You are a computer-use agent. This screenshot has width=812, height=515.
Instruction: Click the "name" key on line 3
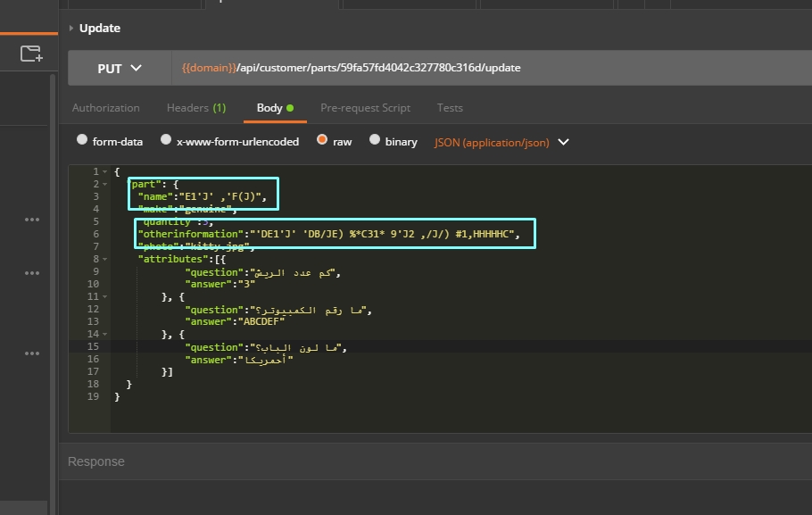click(155, 197)
